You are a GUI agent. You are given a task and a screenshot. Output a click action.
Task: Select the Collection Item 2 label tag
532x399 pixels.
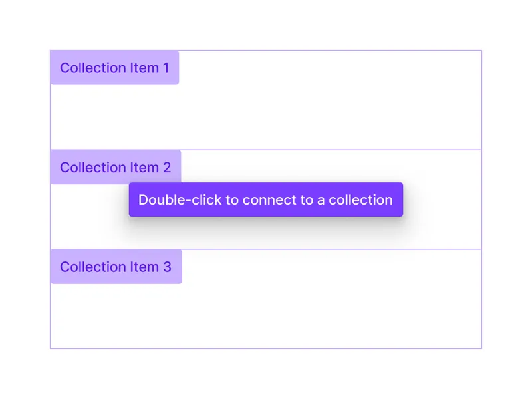coord(115,168)
